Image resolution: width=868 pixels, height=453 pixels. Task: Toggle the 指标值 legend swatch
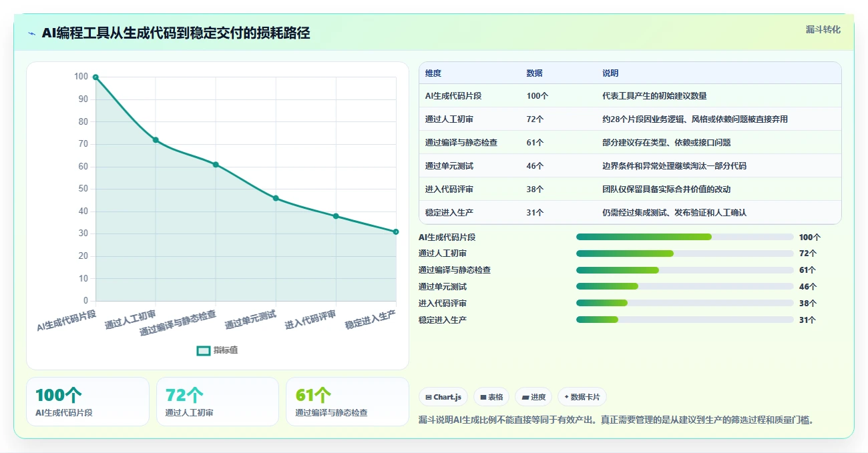click(204, 351)
